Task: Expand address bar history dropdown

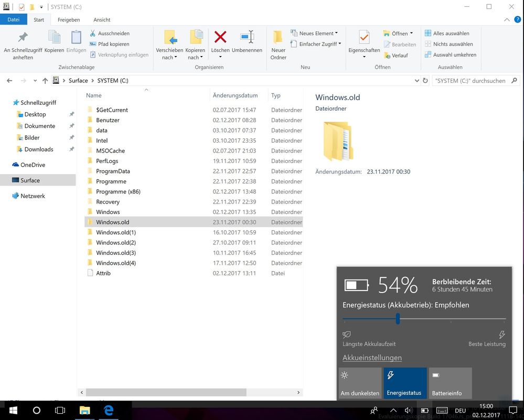Action: tap(416, 81)
